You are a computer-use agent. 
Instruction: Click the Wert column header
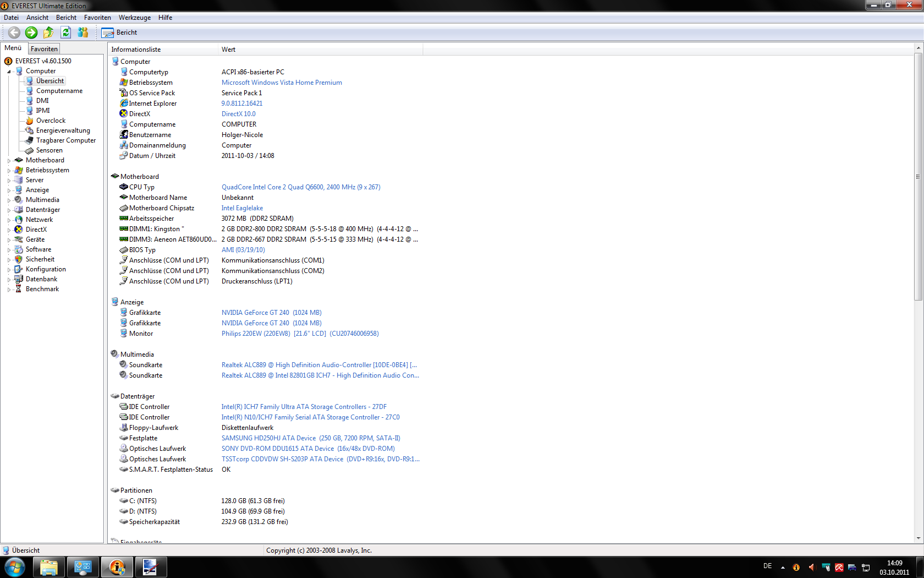click(321, 50)
